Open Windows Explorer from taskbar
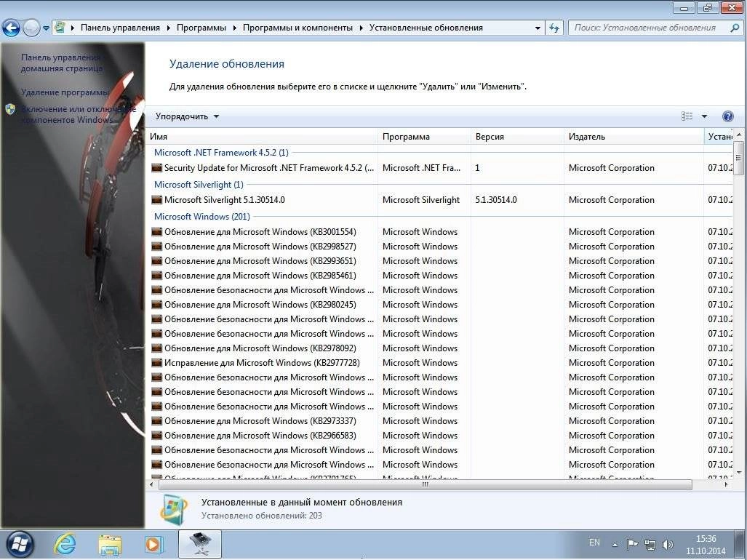 (110, 544)
